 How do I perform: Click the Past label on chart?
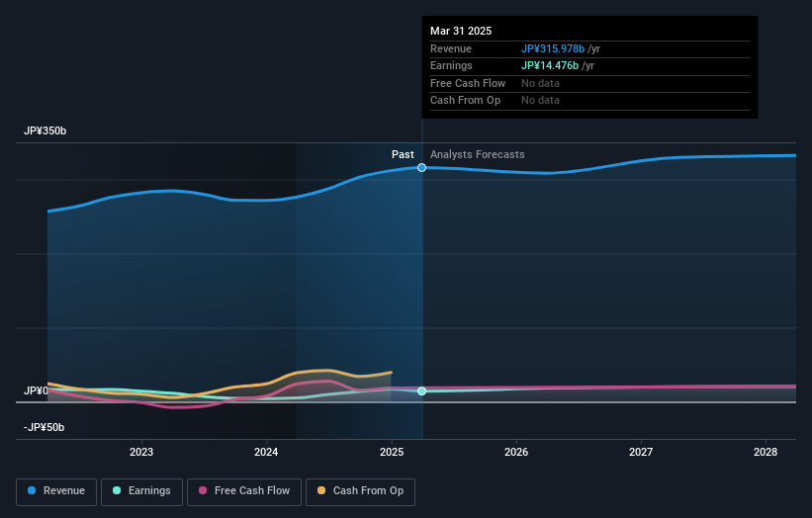pos(403,155)
